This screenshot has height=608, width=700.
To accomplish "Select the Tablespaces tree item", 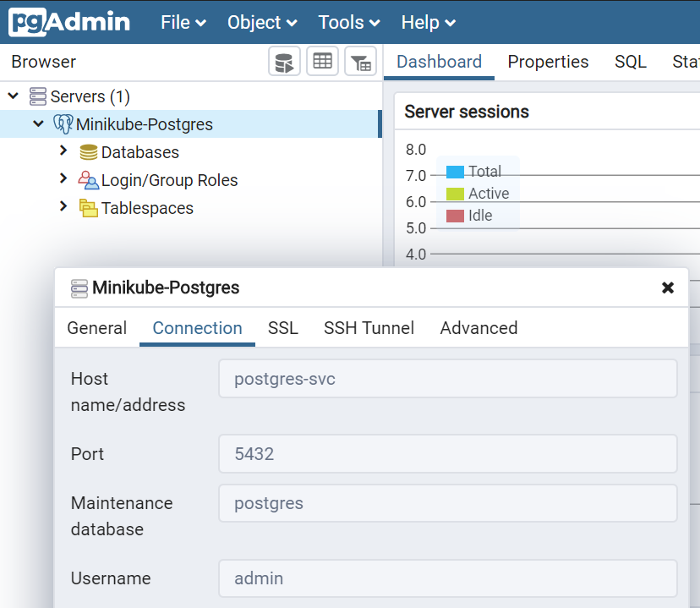I will [x=147, y=208].
